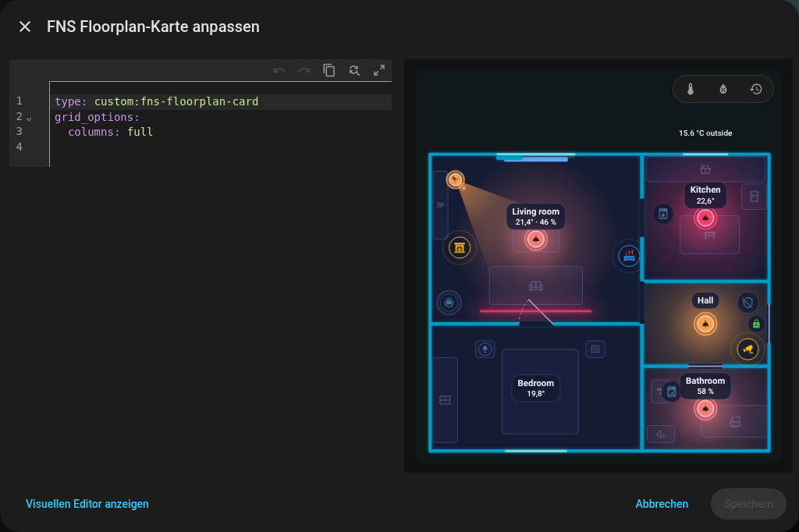Toggle the Living room ceiling light
The height and width of the screenshot is (532, 799).
535,239
